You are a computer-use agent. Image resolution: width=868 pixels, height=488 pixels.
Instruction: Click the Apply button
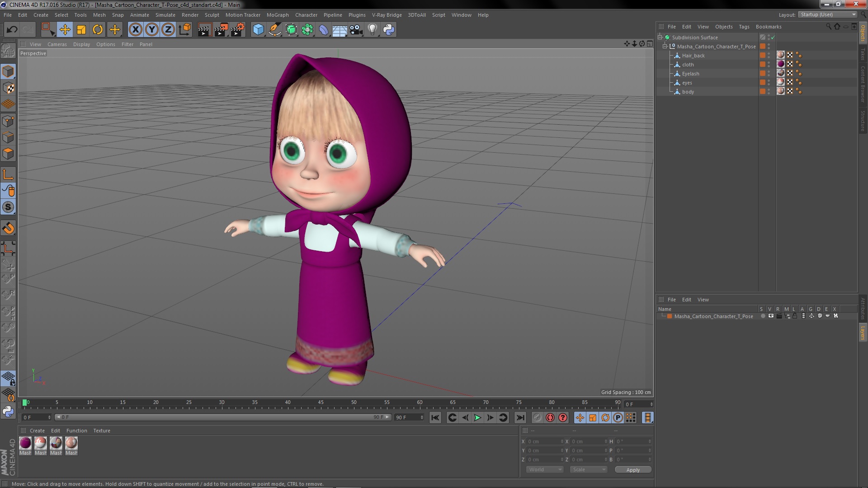pyautogui.click(x=633, y=470)
